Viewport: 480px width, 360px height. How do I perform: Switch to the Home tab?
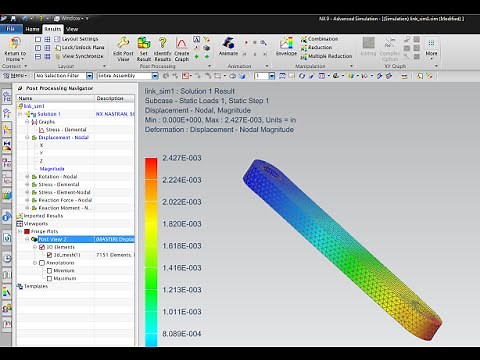(x=32, y=29)
